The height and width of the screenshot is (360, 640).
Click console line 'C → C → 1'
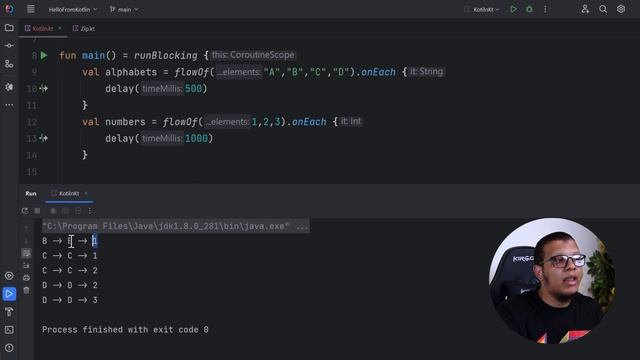point(70,256)
